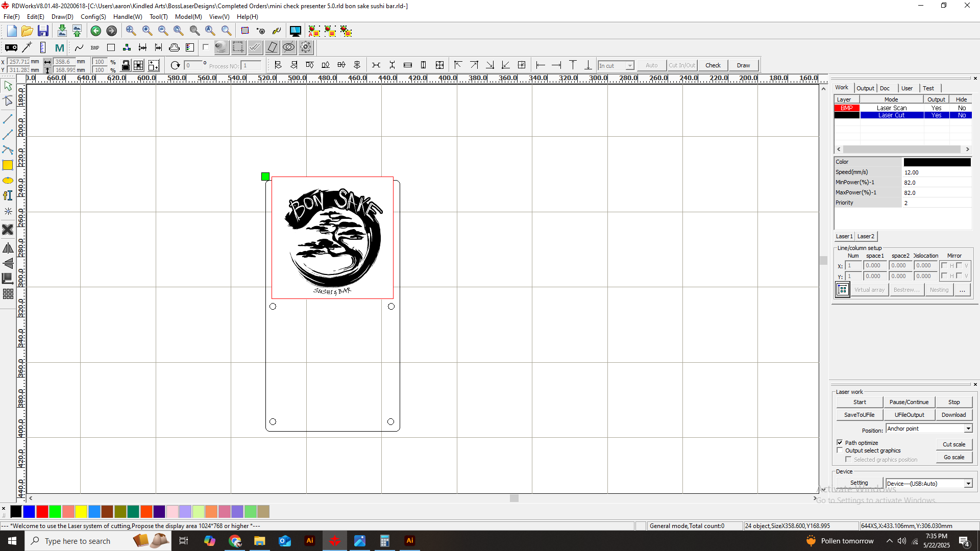This screenshot has width=980, height=551.
Task: Click the array grid tool in left toolbar
Action: click(x=8, y=294)
